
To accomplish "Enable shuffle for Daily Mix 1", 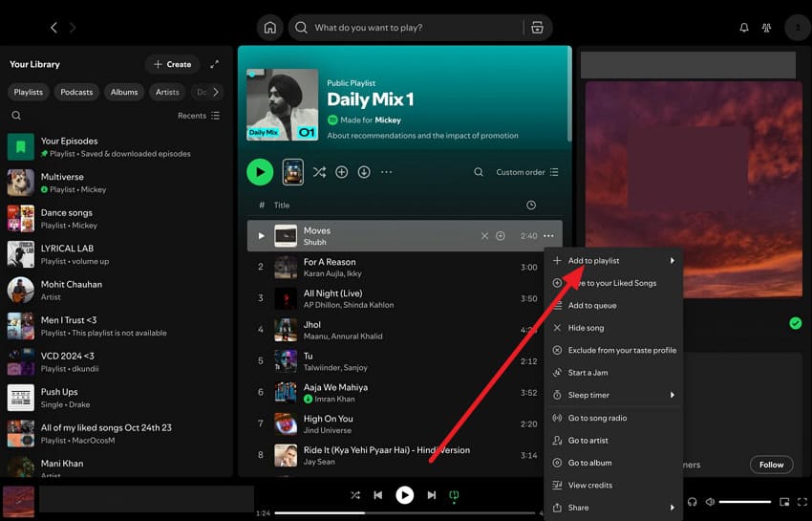I will tap(319, 172).
